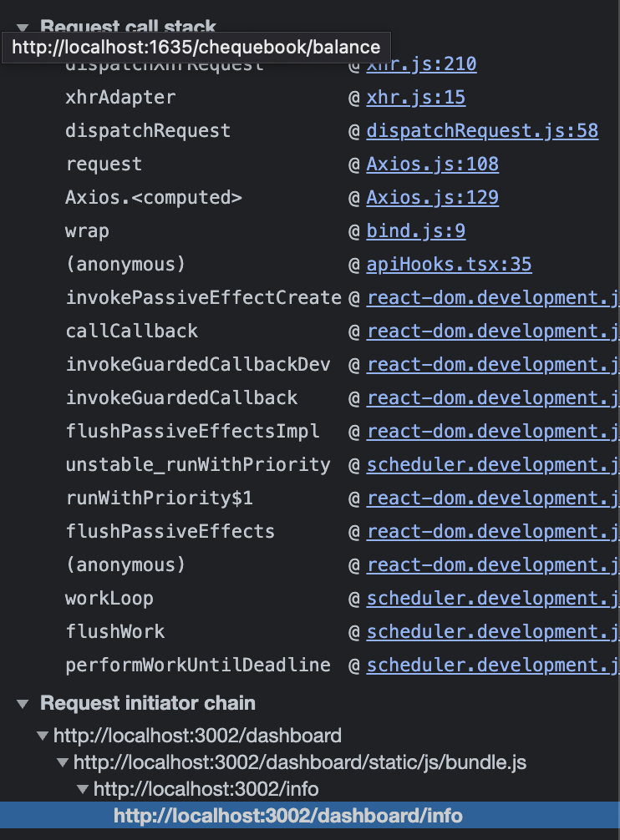Image resolution: width=620 pixels, height=840 pixels.
Task: Click the dispatchRequest function name
Action: tap(148, 131)
